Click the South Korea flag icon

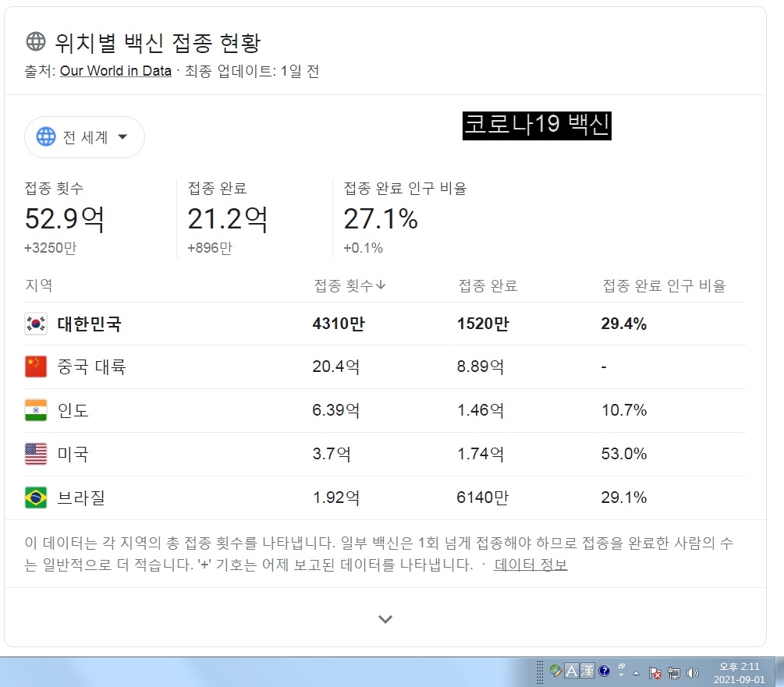[x=36, y=324]
